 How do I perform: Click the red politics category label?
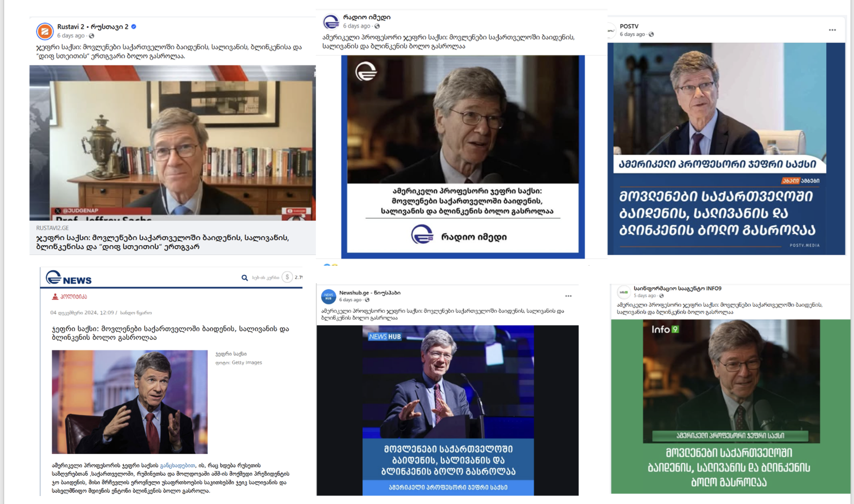coord(69,297)
